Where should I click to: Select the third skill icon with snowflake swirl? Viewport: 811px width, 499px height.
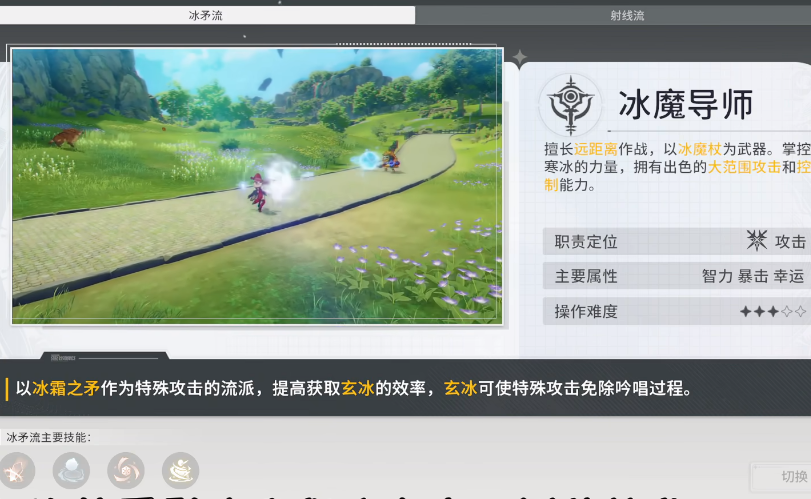tap(125, 469)
